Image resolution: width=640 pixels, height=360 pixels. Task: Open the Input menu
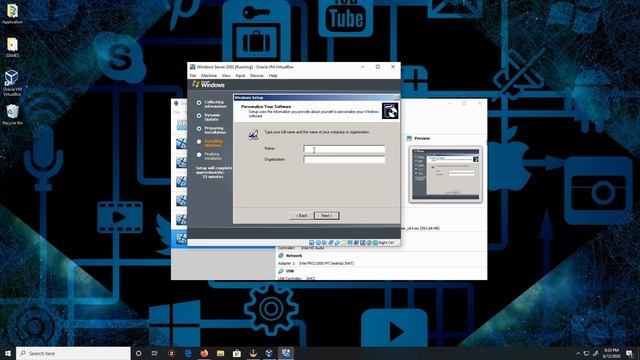(240, 76)
